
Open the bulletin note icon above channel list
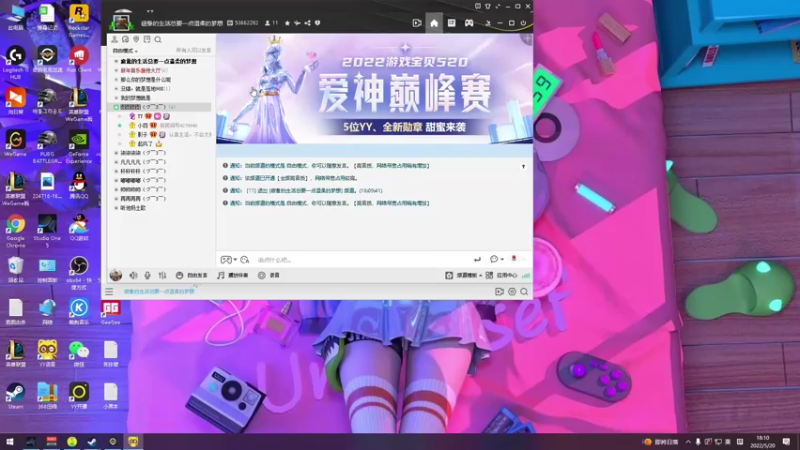pos(147,39)
